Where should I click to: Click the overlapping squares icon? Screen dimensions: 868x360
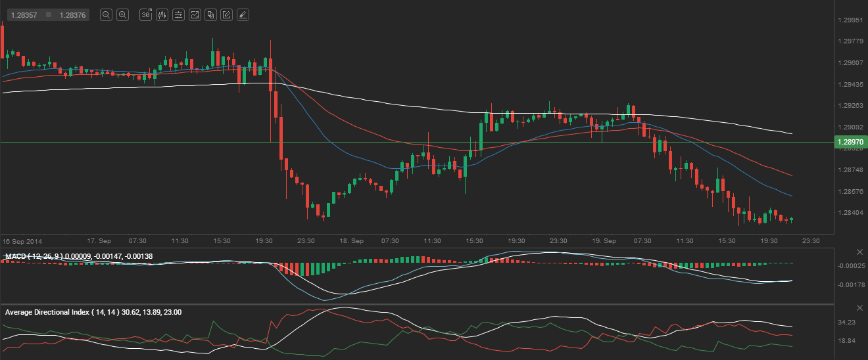[x=210, y=14]
